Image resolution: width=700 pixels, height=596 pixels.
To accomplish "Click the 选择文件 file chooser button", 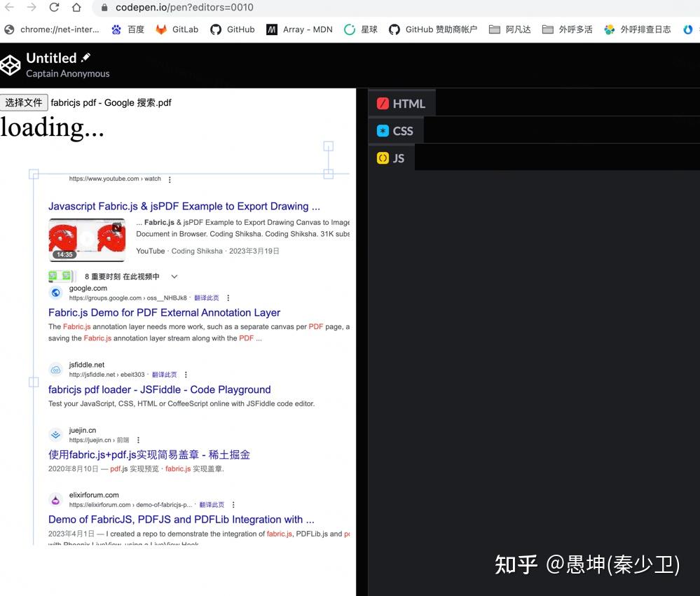I will [x=24, y=103].
